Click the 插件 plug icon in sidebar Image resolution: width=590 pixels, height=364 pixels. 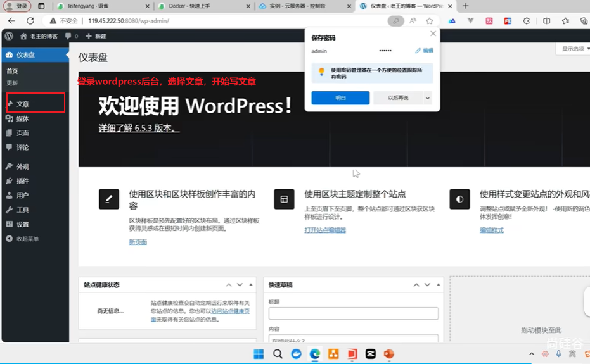(x=10, y=181)
